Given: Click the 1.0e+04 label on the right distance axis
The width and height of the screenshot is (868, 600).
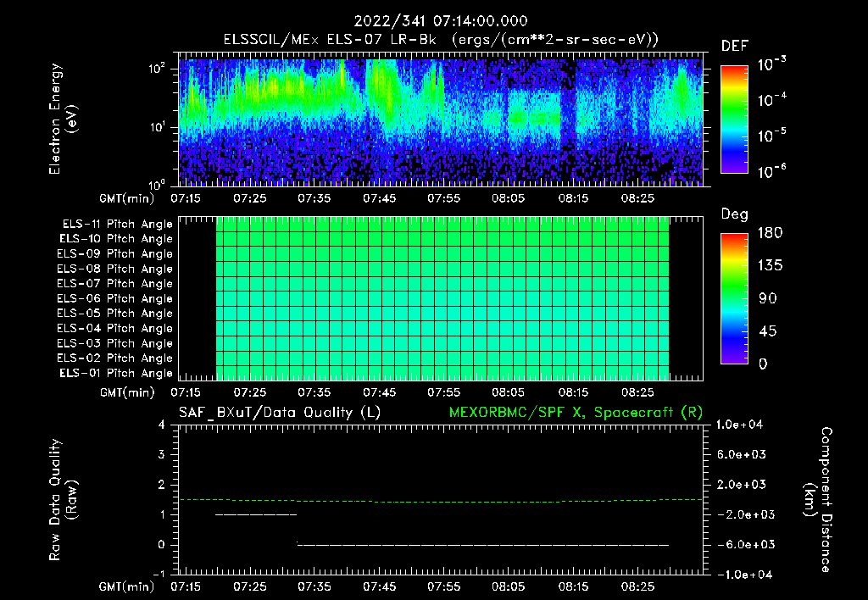Looking at the screenshot, I should click(742, 425).
